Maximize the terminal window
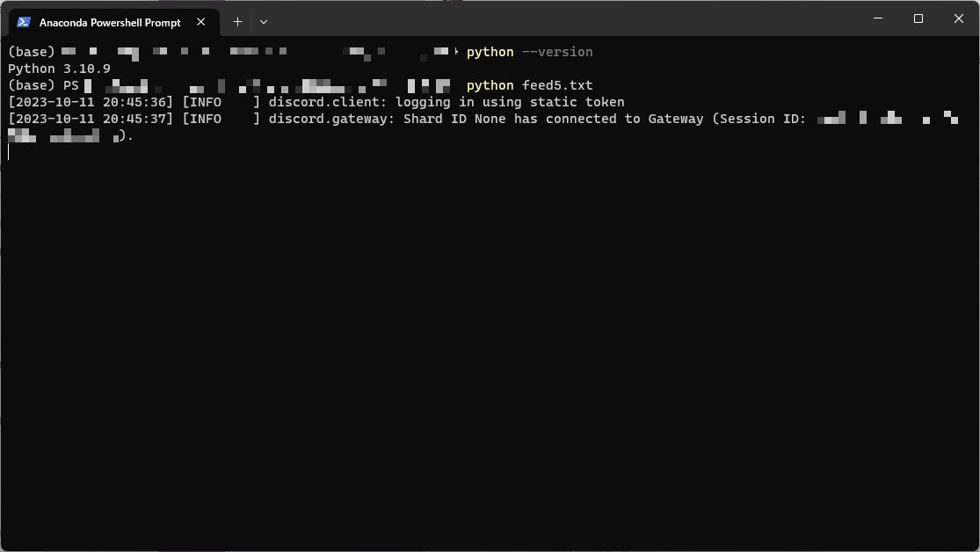 click(918, 18)
